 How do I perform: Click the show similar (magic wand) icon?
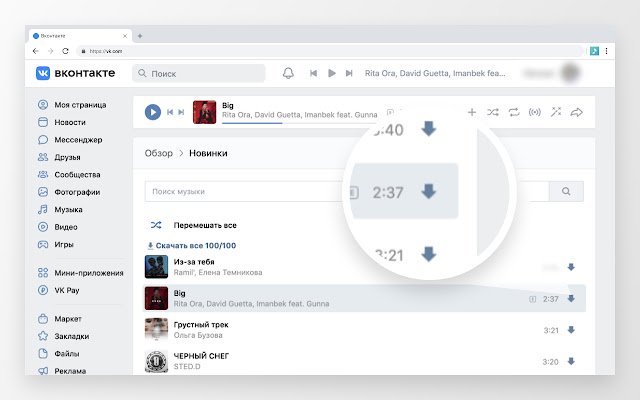pos(556,112)
